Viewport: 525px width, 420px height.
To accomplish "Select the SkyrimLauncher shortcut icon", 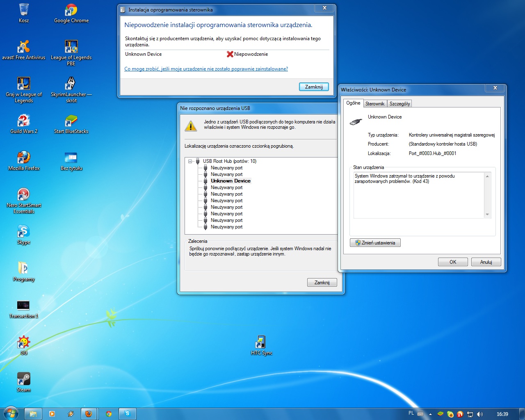I will coord(71,90).
